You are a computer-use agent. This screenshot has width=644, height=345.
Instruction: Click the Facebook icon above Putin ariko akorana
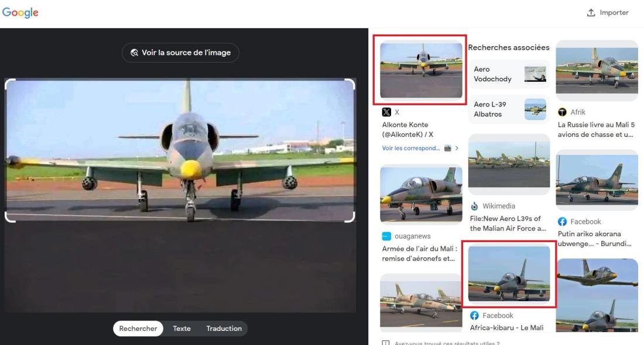[x=562, y=222]
